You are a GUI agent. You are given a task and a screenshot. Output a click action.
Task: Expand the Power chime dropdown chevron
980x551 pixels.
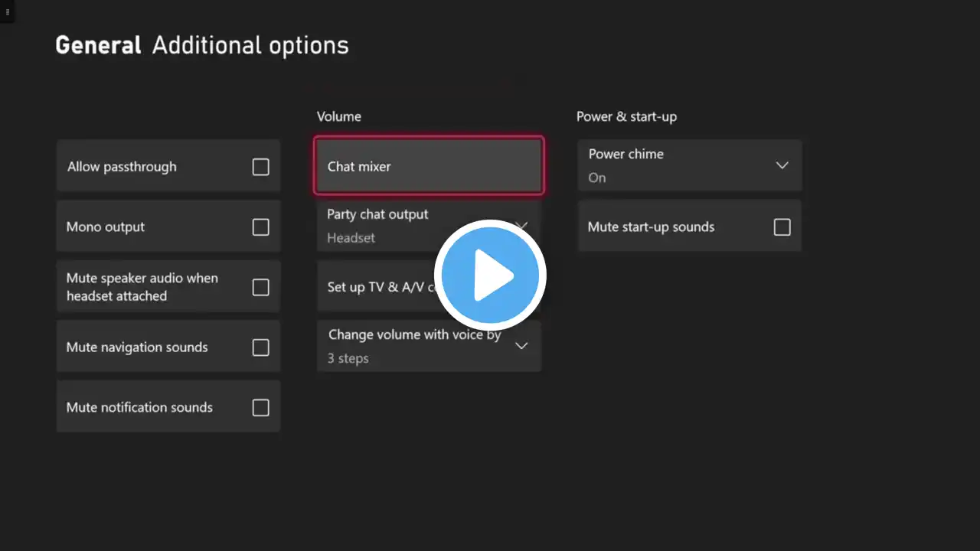tap(782, 165)
